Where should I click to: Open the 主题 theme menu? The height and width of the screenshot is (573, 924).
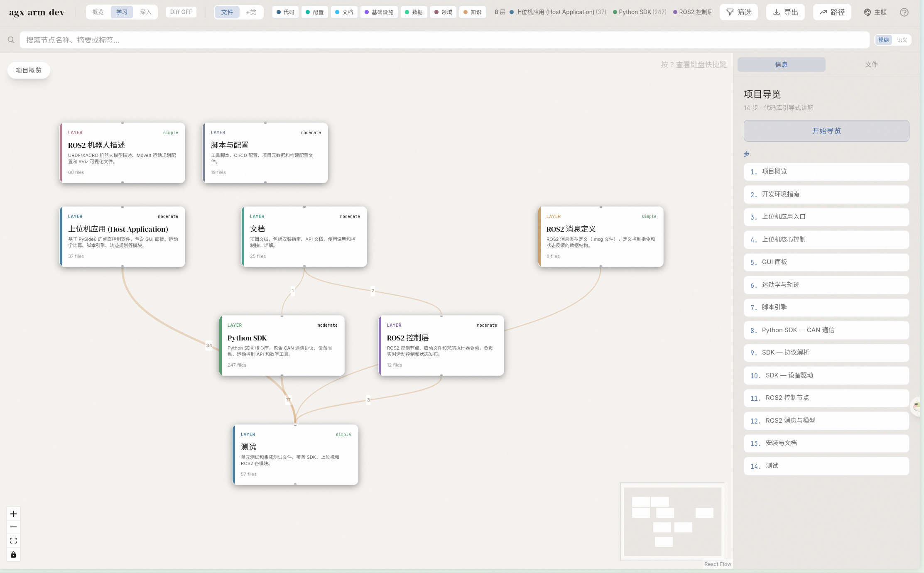875,12
